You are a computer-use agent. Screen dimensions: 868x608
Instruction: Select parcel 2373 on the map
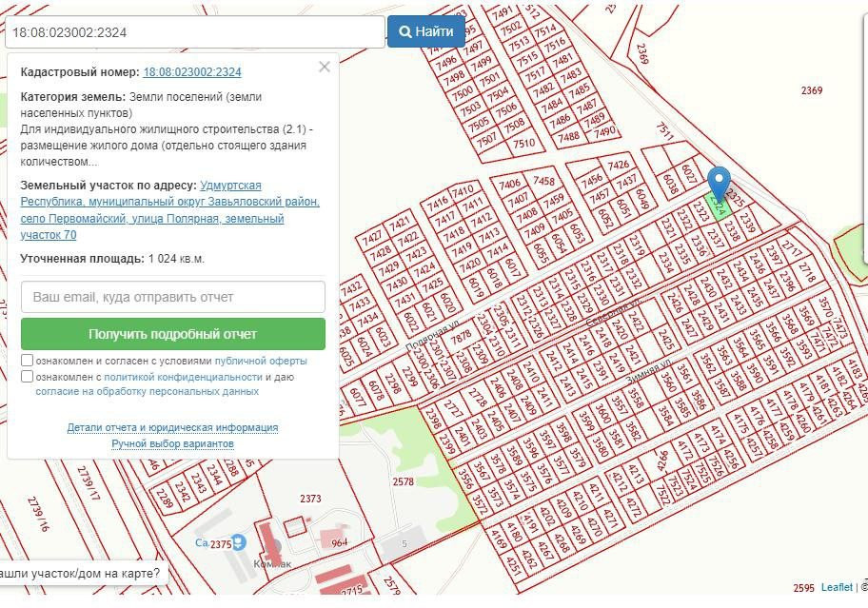[x=310, y=499]
